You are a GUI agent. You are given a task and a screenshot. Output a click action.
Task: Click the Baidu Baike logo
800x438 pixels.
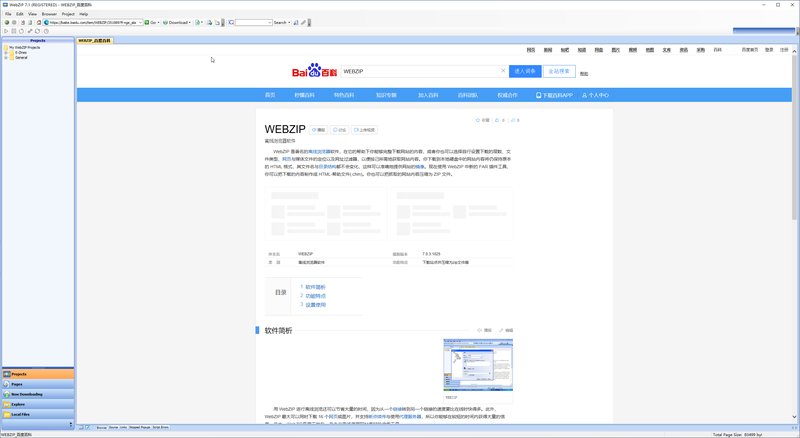pos(313,72)
